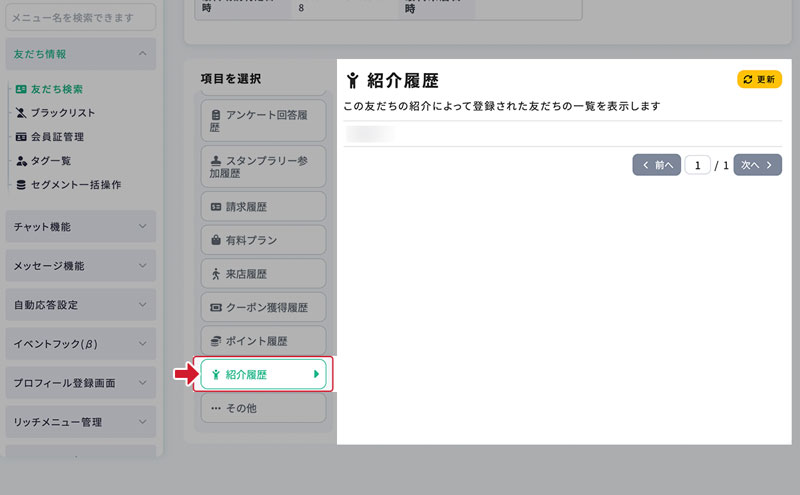Click the 請求履歴 card icon

(215, 207)
